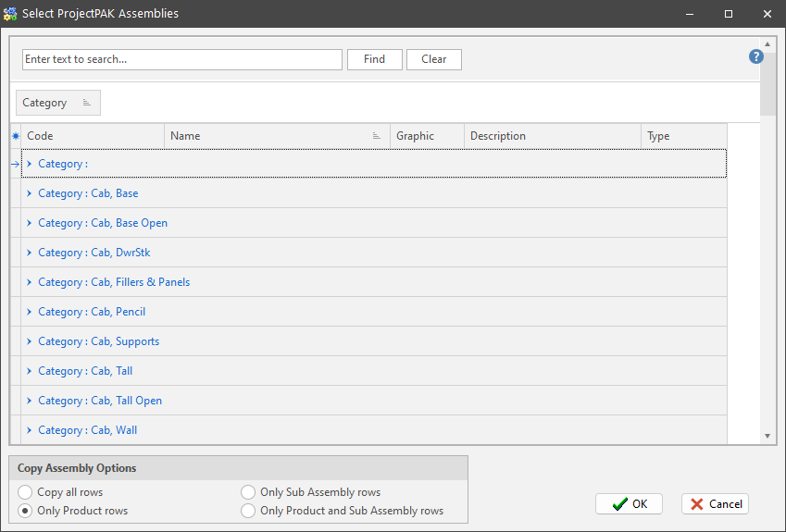Click the sort icon on Category group chip
The width and height of the screenshot is (786, 532).
(87, 103)
